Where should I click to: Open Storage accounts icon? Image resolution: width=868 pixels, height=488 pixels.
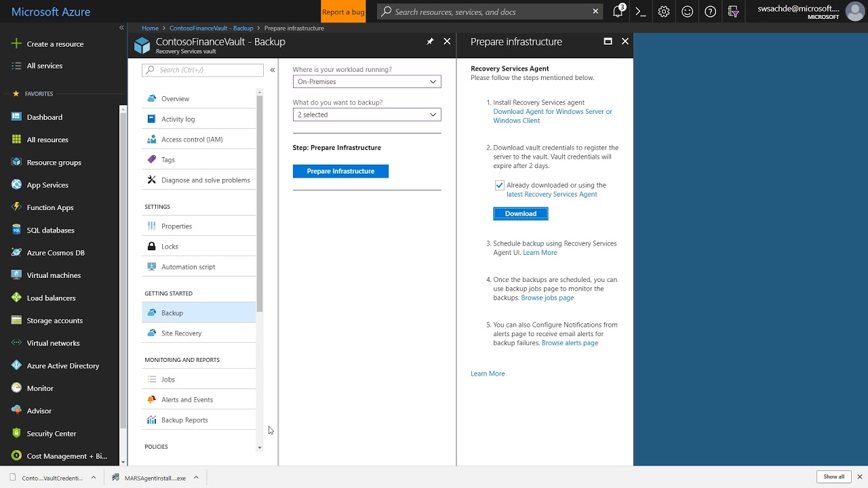[16, 320]
